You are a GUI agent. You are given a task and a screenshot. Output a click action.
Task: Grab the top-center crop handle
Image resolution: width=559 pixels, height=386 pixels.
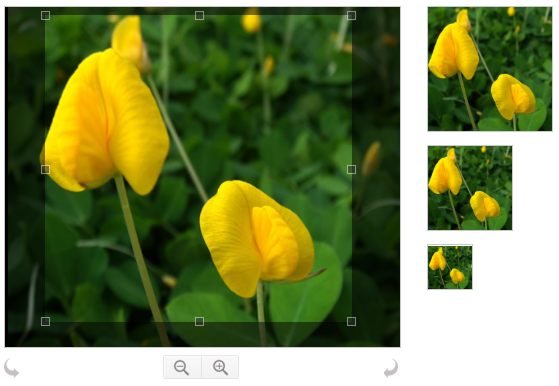[x=200, y=15]
